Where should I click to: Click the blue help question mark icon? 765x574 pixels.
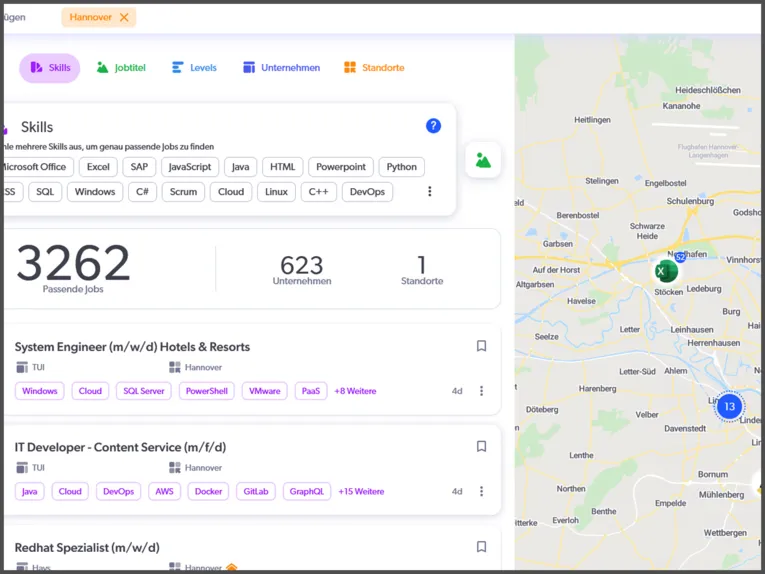click(x=433, y=126)
